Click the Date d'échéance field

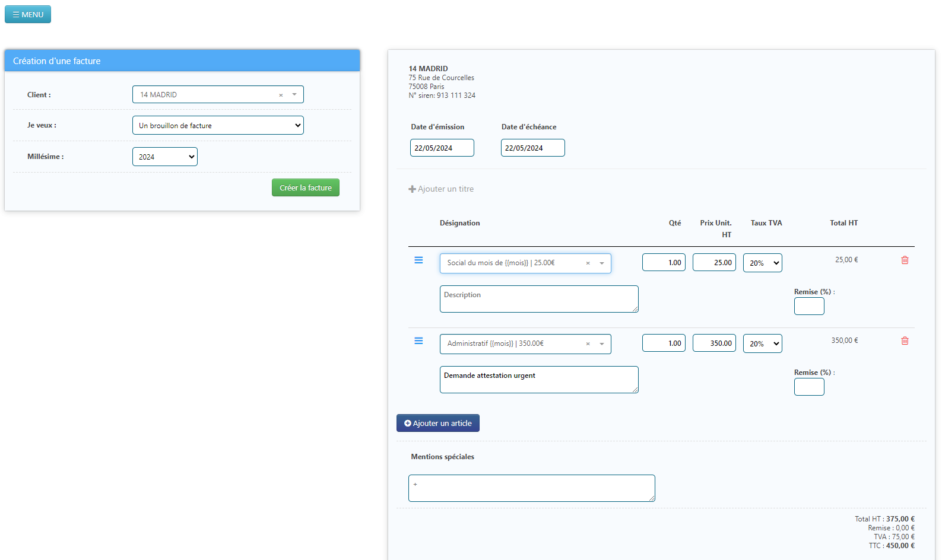click(x=532, y=148)
